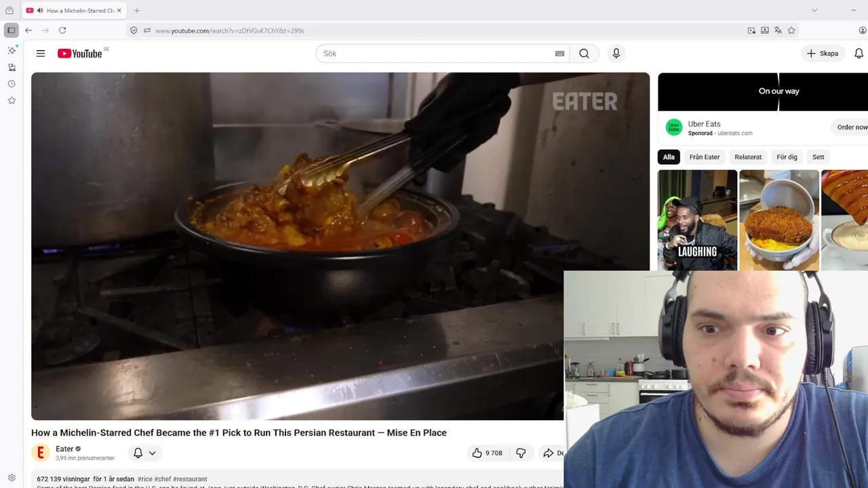Mute the tab via speaker icon
This screenshot has width=868, height=488.
[x=40, y=11]
